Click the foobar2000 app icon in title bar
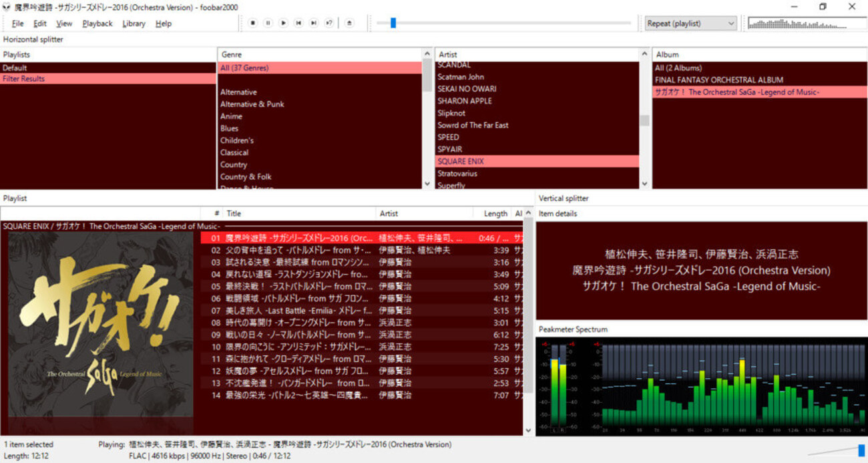The image size is (868, 463). [7, 7]
